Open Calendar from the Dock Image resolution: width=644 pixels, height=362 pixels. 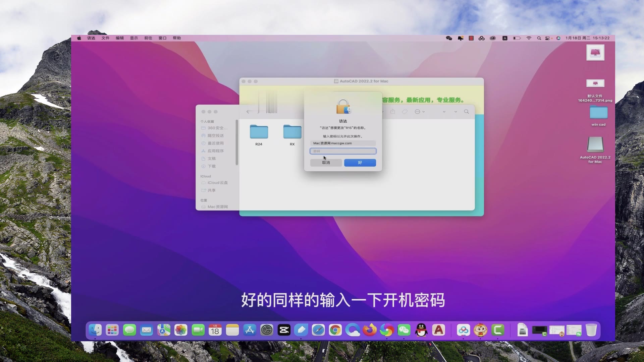point(215,330)
